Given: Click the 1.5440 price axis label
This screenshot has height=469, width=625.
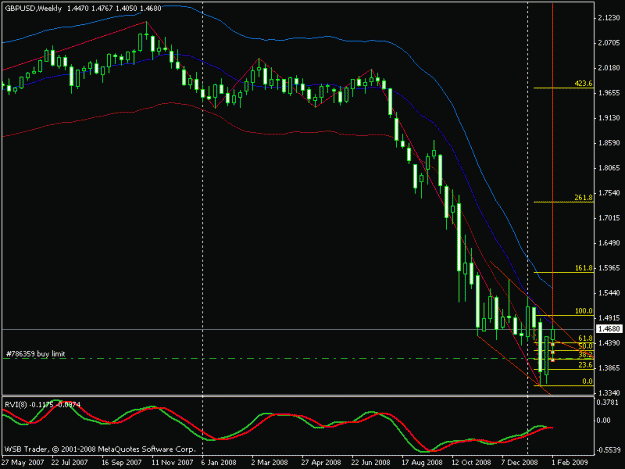Looking at the screenshot, I should [609, 293].
